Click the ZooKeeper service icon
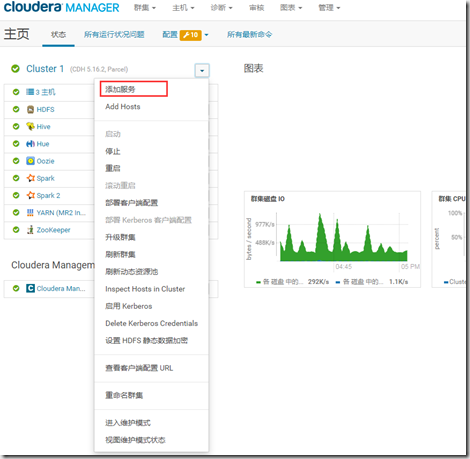This screenshot has width=470, height=459. [30, 230]
